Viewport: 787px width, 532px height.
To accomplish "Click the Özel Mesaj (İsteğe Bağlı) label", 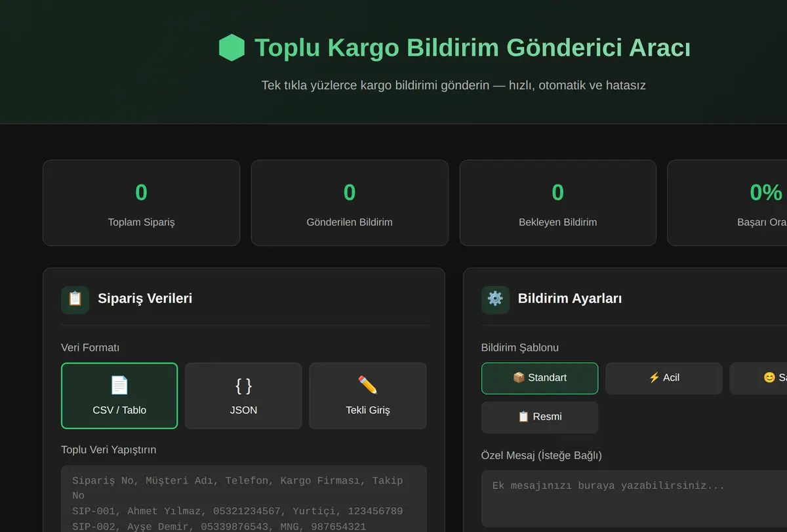I will coord(542,455).
